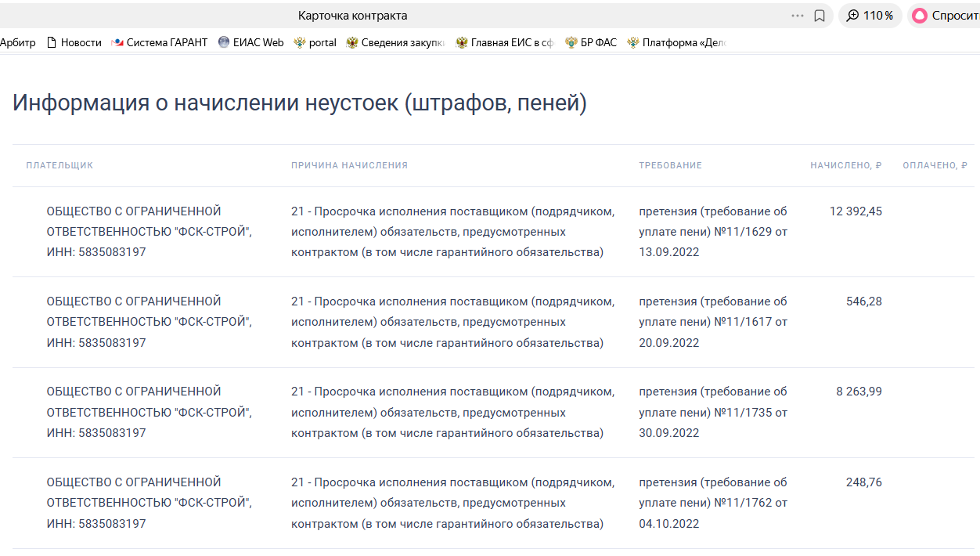The width and height of the screenshot is (980, 556).
Task: Bookmark this page with the bookmark icon
Action: coord(820,16)
